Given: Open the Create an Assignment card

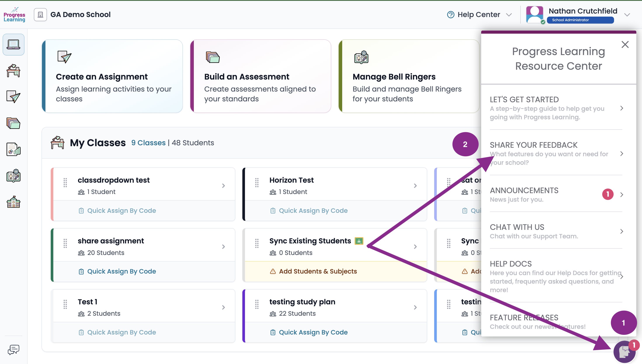Looking at the screenshot, I should 112,76.
